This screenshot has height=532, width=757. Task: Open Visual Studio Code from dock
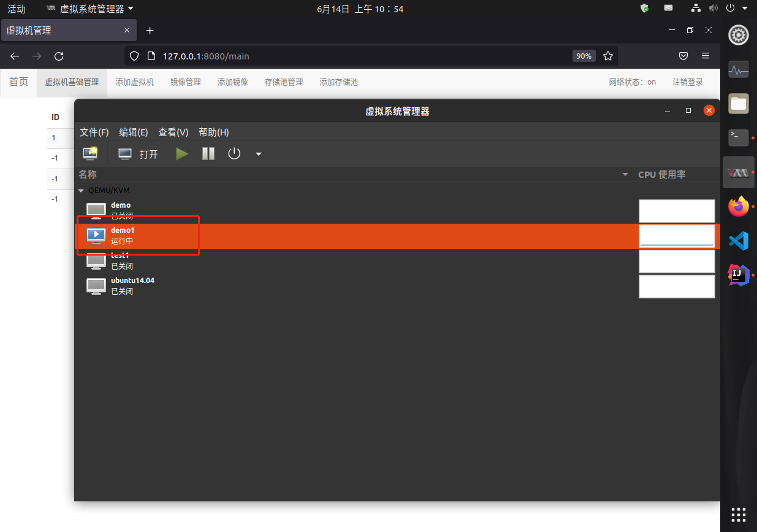(x=739, y=241)
